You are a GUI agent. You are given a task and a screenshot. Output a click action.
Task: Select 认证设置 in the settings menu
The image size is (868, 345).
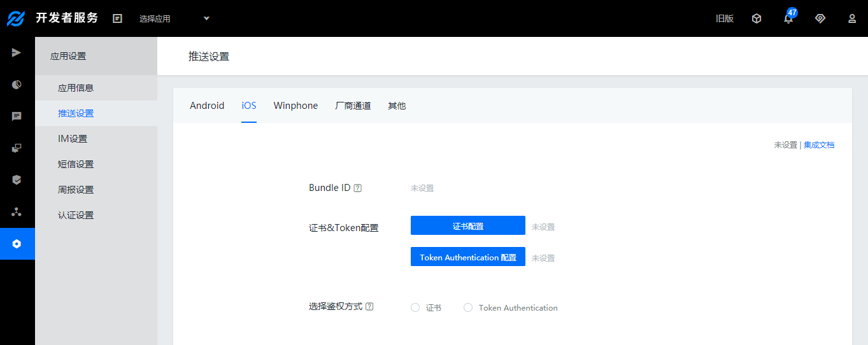point(76,215)
